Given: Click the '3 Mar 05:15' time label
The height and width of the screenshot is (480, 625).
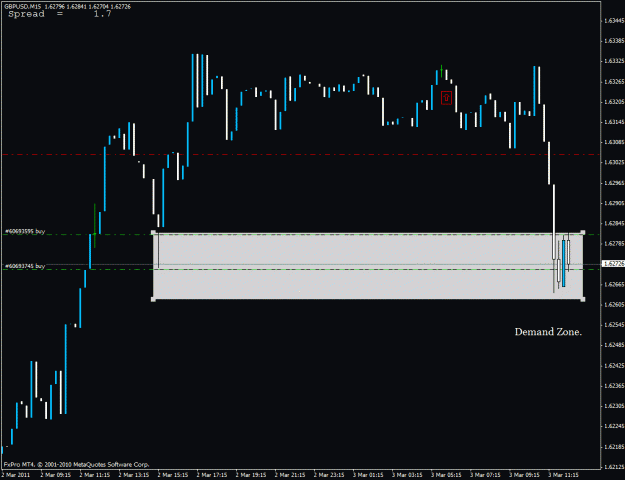Looking at the screenshot, I should click(446, 475).
